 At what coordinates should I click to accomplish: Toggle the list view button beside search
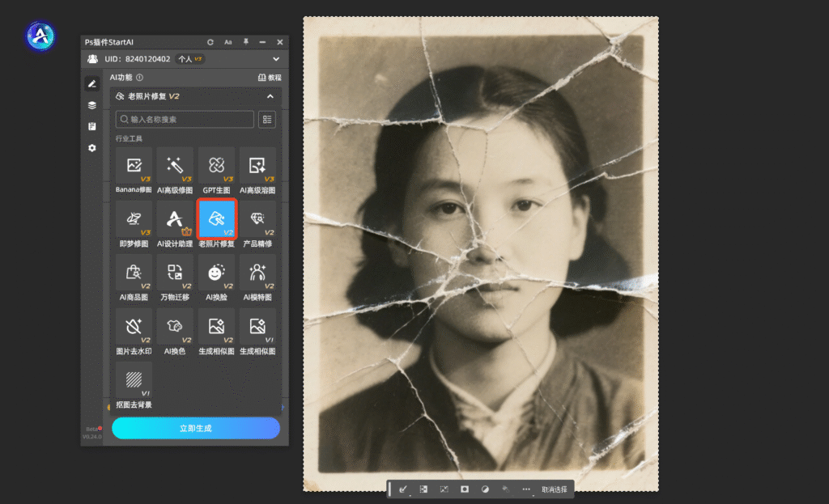(x=266, y=120)
